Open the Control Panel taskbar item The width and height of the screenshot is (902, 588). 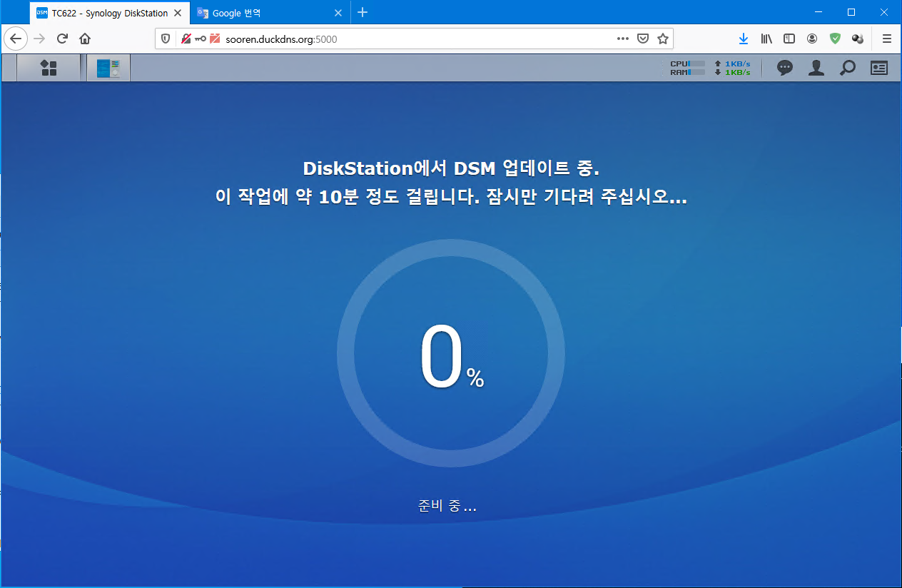[108, 69]
